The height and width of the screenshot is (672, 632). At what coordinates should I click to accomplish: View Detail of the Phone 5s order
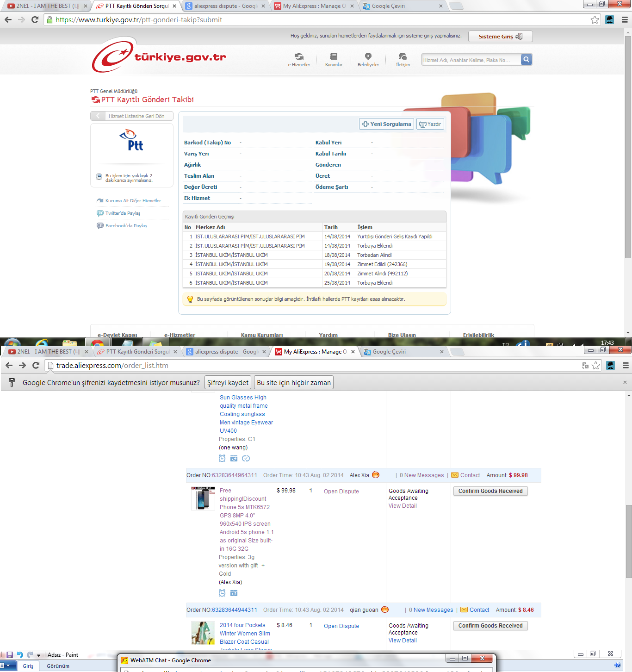(403, 506)
